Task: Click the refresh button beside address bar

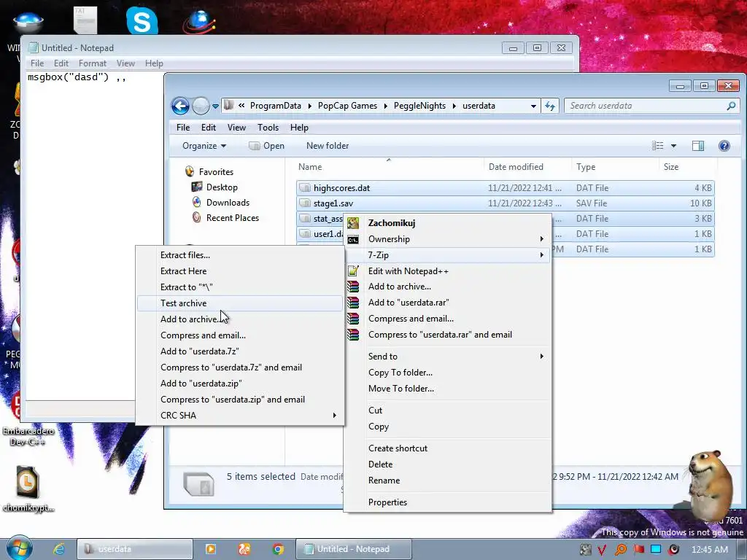Action: 550,106
